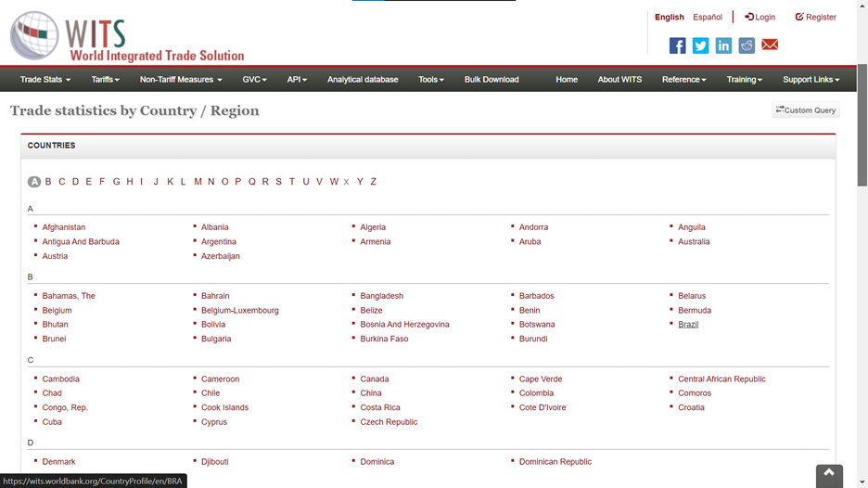Click the red email envelope icon

point(770,45)
